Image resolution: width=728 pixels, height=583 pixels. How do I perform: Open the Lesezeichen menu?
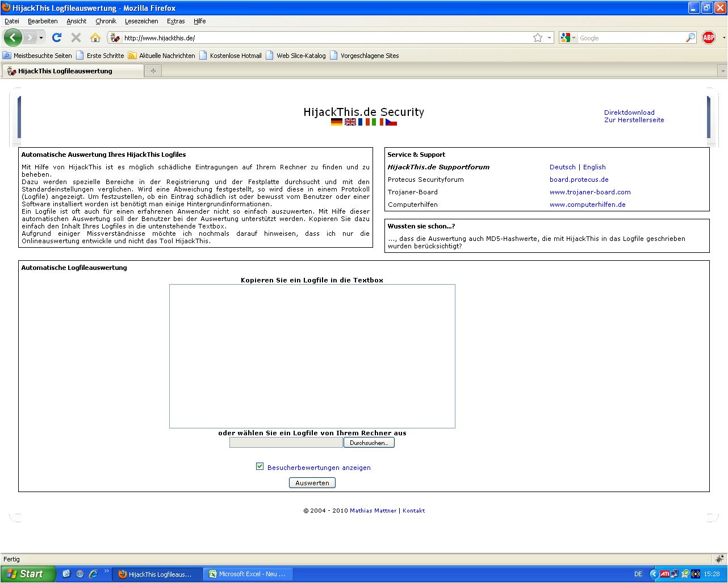141,21
